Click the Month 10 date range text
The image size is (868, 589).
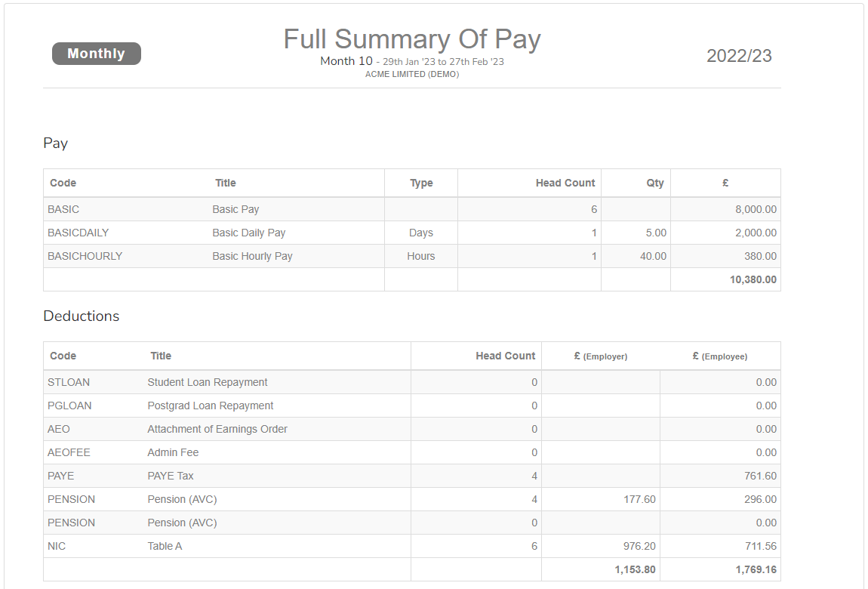tap(411, 61)
